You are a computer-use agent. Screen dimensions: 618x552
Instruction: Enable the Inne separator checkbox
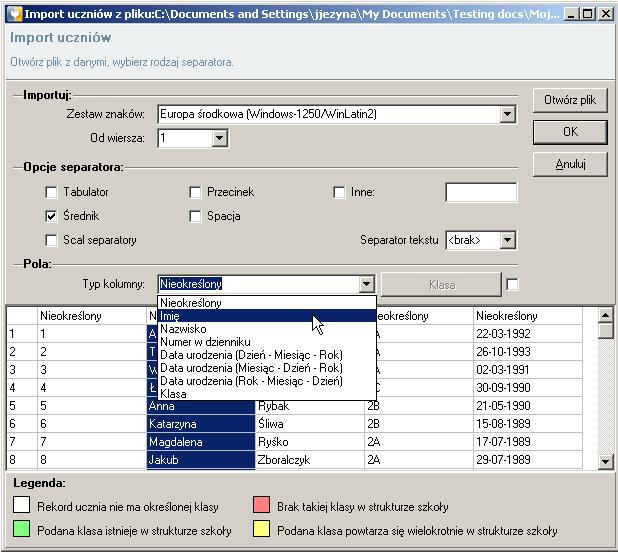point(339,192)
